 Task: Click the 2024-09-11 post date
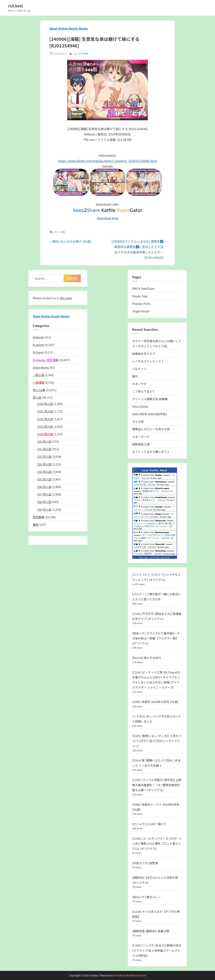pyautogui.click(x=60, y=54)
